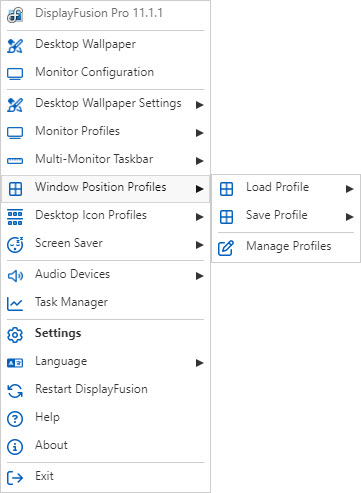Click the Screen Saver sleeping face icon
The width and height of the screenshot is (361, 493).
[x=15, y=245]
